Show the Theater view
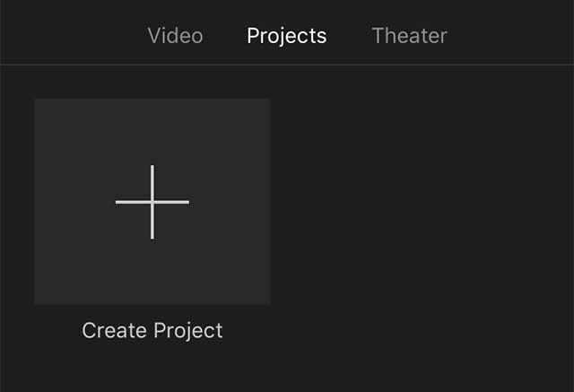The height and width of the screenshot is (392, 574). pos(409,36)
